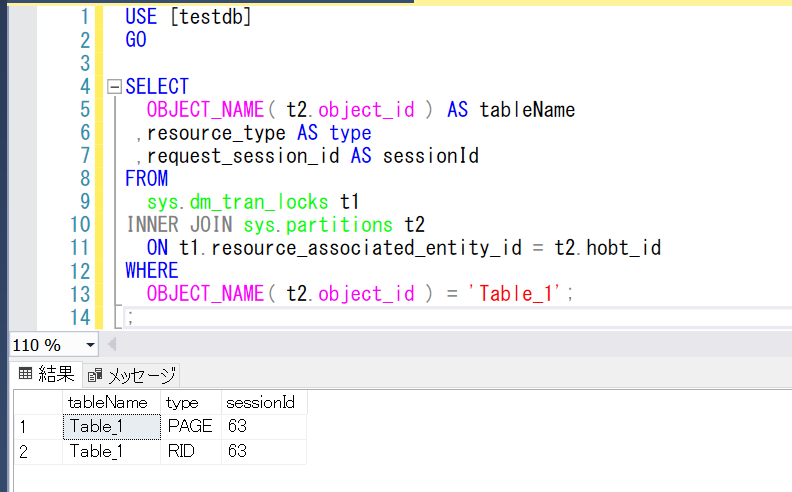
Task: Select the tableName column header
Action: [x=111, y=403]
